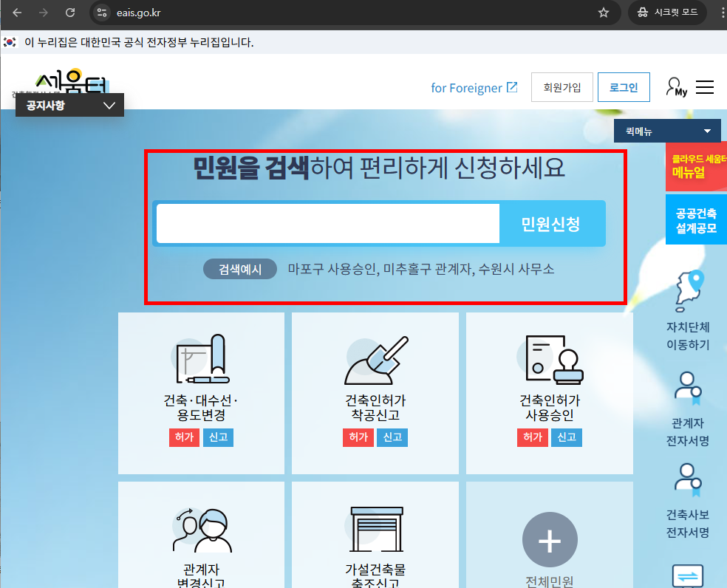Click inside the 민원 search input field
727x588 pixels.
point(327,222)
